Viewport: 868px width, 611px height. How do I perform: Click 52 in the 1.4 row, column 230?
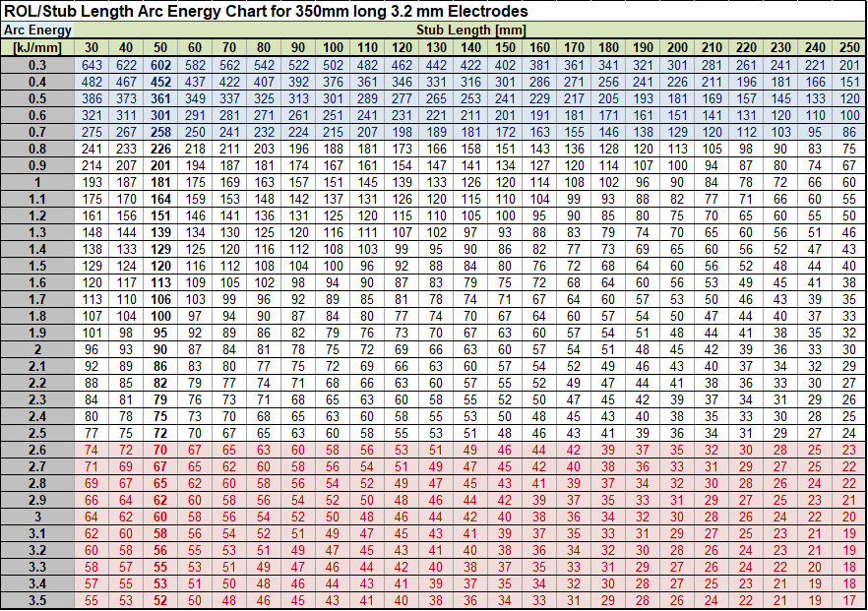click(x=780, y=249)
